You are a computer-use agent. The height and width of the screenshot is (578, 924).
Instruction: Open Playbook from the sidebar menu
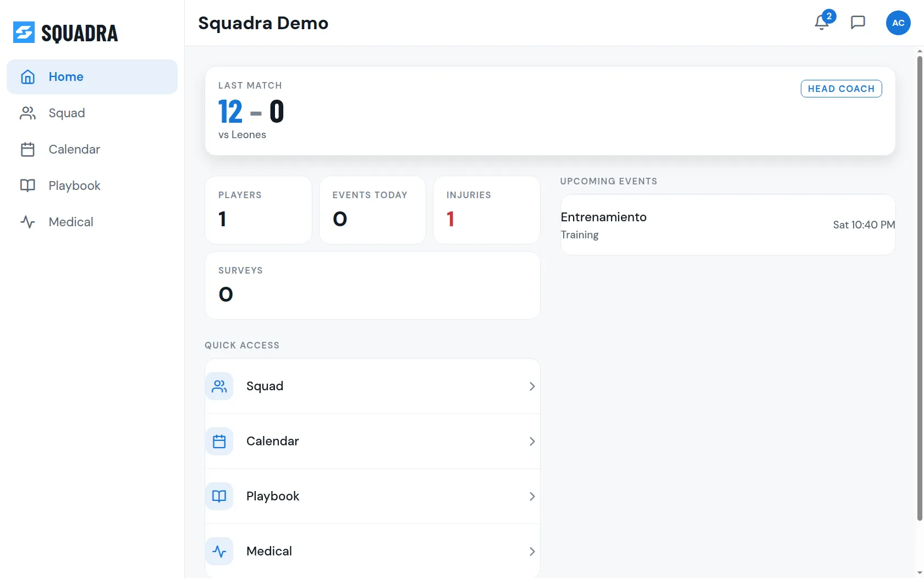[x=92, y=186]
